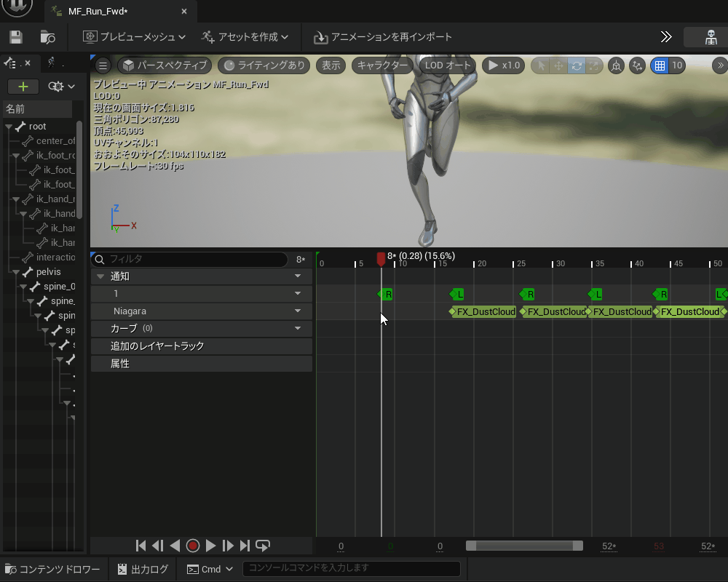Click the browse in content browser icon
This screenshot has height=582, width=728.
[48, 37]
